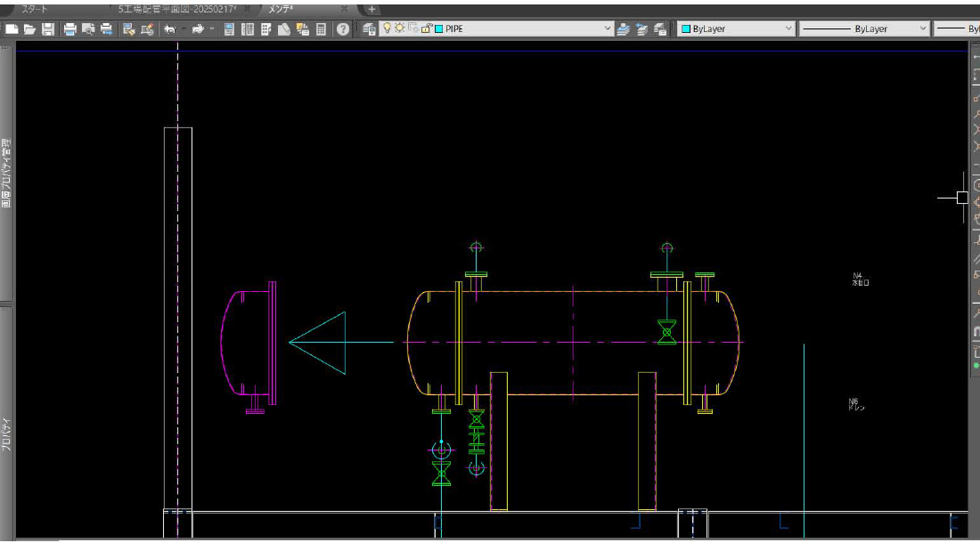The height and width of the screenshot is (543, 980).
Task: Redo the last undone action
Action: [x=198, y=28]
